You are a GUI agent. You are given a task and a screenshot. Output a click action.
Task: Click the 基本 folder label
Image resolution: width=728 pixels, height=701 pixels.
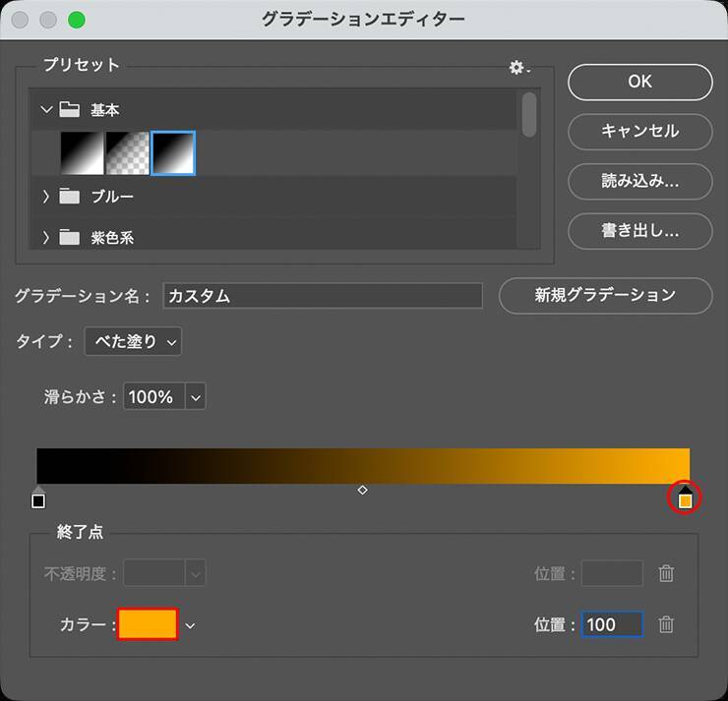[105, 110]
